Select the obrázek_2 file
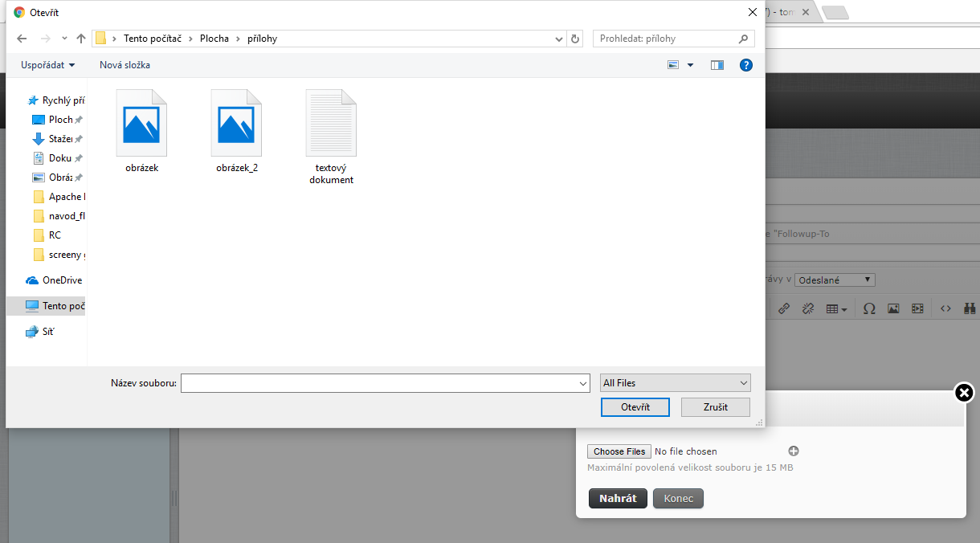Image resolution: width=980 pixels, height=543 pixels. click(237, 132)
